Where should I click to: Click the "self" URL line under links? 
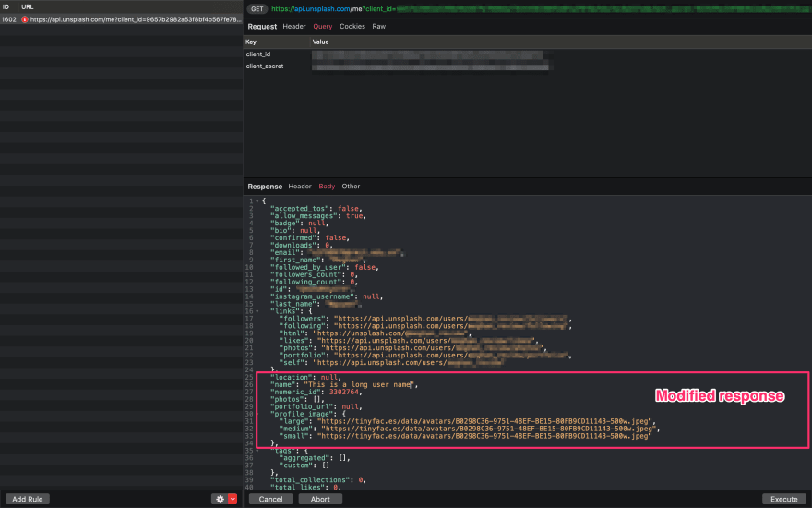point(391,363)
